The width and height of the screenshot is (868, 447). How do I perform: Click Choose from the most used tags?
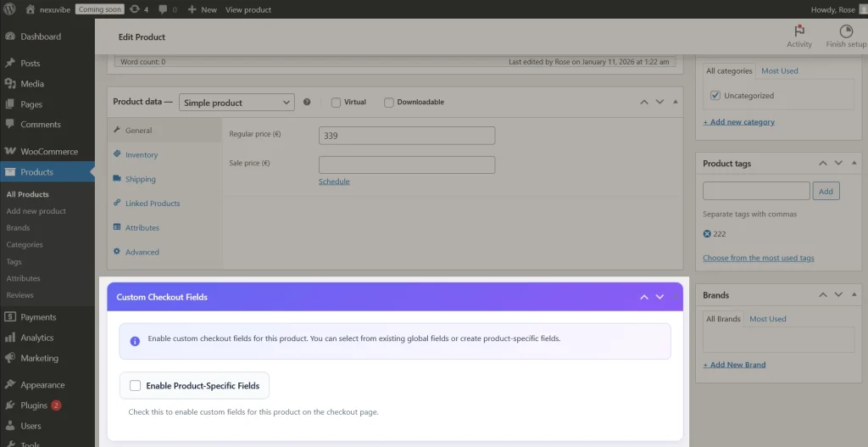click(759, 258)
